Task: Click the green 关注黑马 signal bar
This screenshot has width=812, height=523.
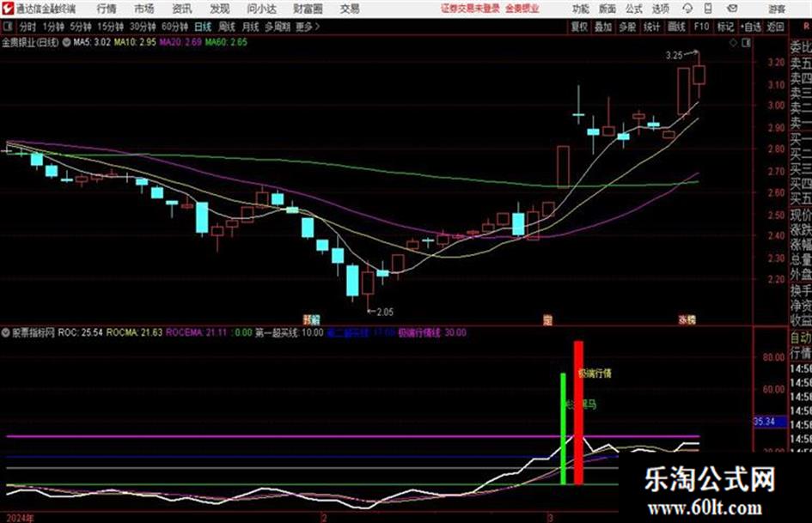Action: click(564, 429)
